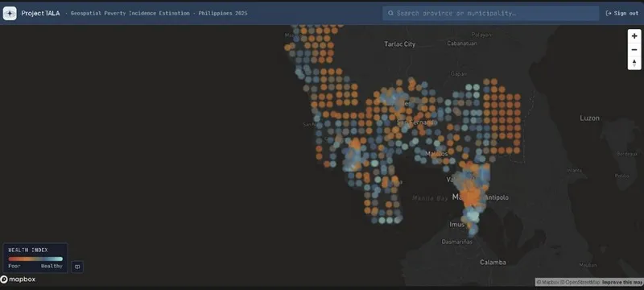Viewport: 644px width, 290px height.
Task: Click the Dasmariñas map label
Action: pos(456,242)
